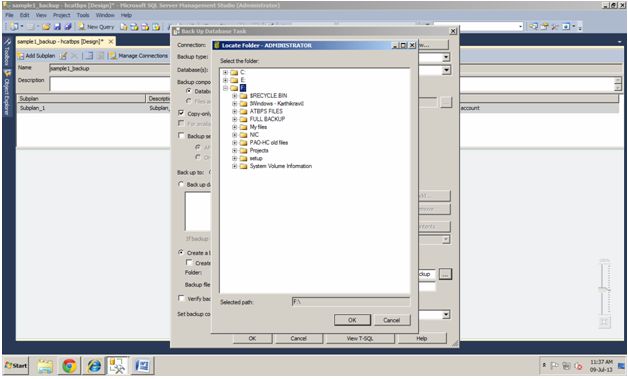Click Add Subplan in the designer toolbar
Viewport: 628px width, 379px height.
[x=36, y=56]
